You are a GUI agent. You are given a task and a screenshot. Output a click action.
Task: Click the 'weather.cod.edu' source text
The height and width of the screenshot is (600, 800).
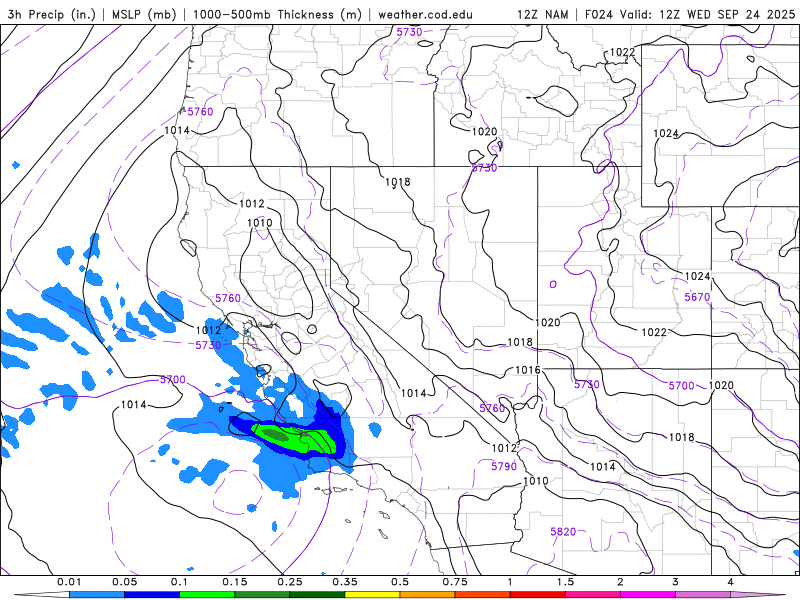[425, 14]
